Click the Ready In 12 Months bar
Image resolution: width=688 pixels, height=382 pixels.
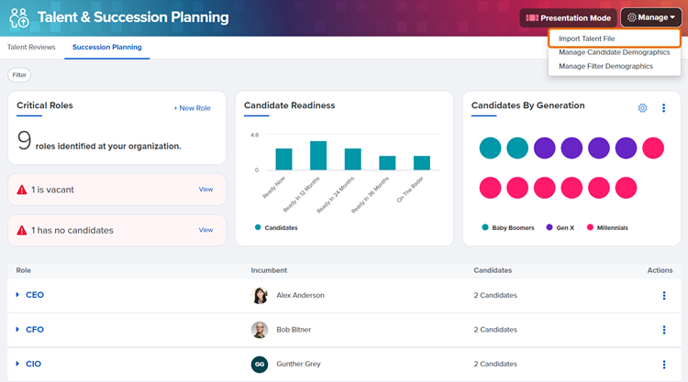(x=318, y=155)
